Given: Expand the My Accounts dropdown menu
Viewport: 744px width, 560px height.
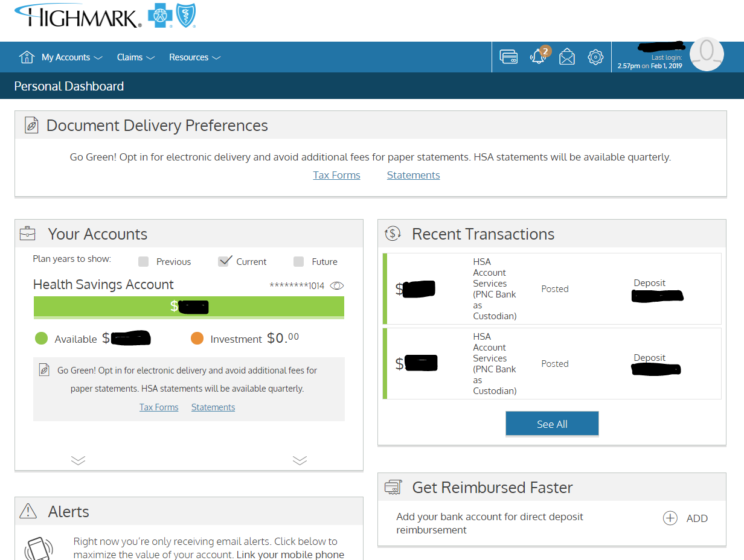Looking at the screenshot, I should click(x=72, y=57).
